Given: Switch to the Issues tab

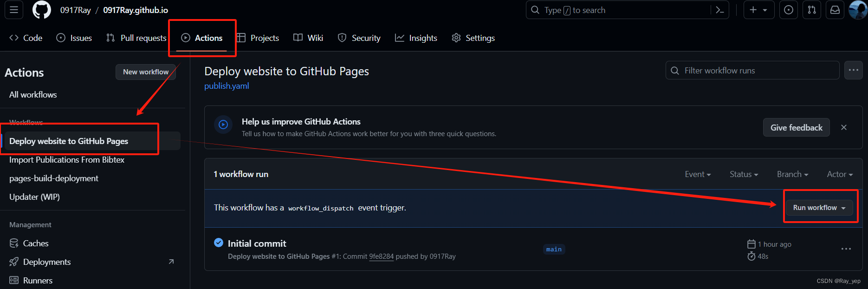Looking at the screenshot, I should pyautogui.click(x=74, y=38).
